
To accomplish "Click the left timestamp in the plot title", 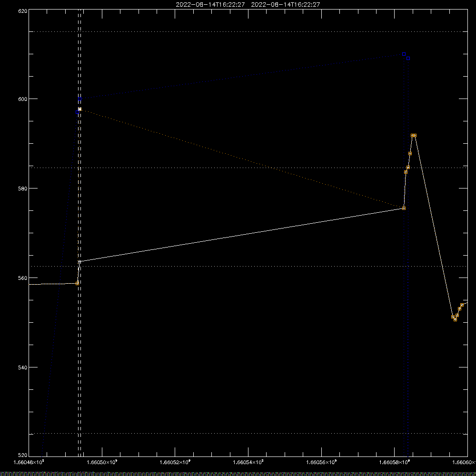I will 210,5.
